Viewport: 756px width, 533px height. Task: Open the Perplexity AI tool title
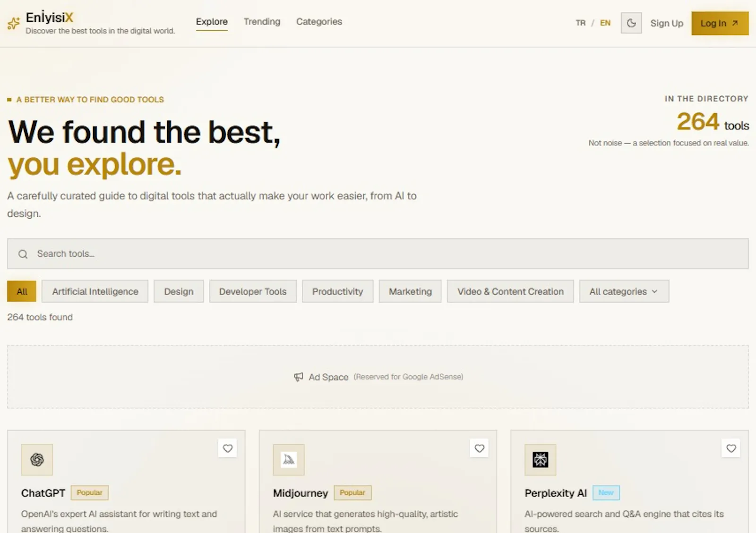click(x=556, y=493)
